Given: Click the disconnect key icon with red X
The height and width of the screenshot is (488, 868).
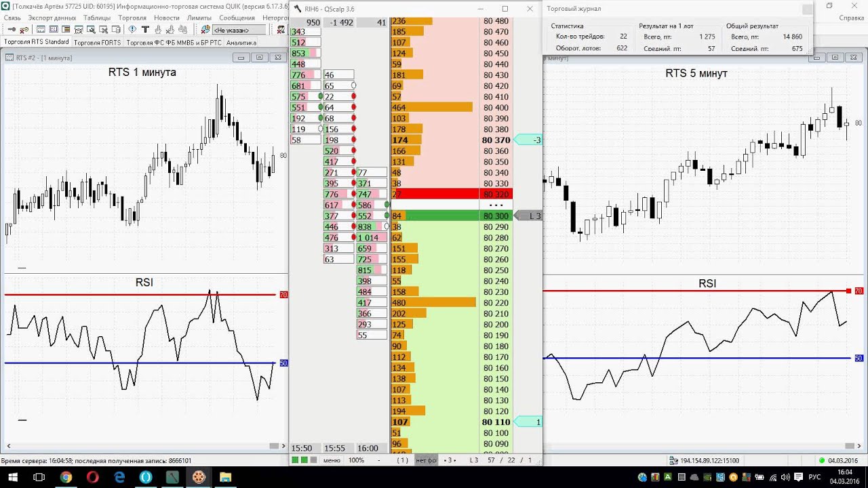Looking at the screenshot, I should click(x=24, y=30).
